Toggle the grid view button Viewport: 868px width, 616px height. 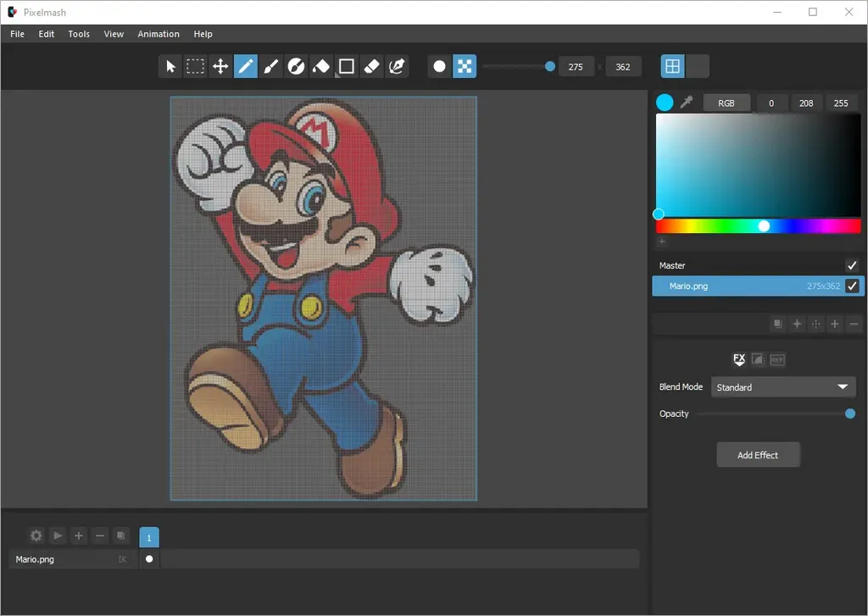tap(672, 66)
